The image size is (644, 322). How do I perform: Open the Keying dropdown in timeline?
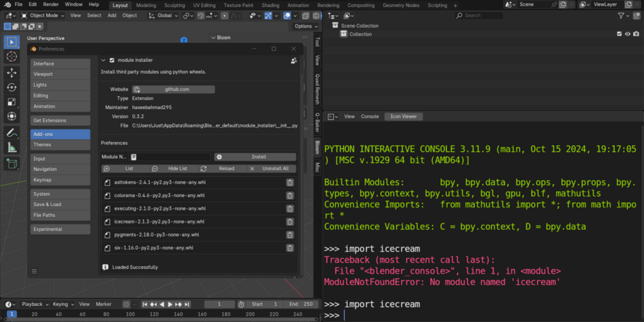click(63, 304)
